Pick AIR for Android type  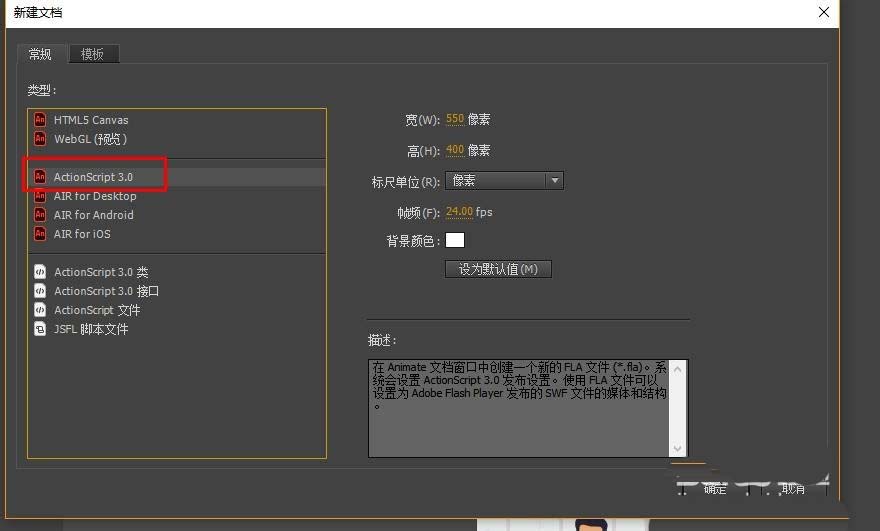177,215
